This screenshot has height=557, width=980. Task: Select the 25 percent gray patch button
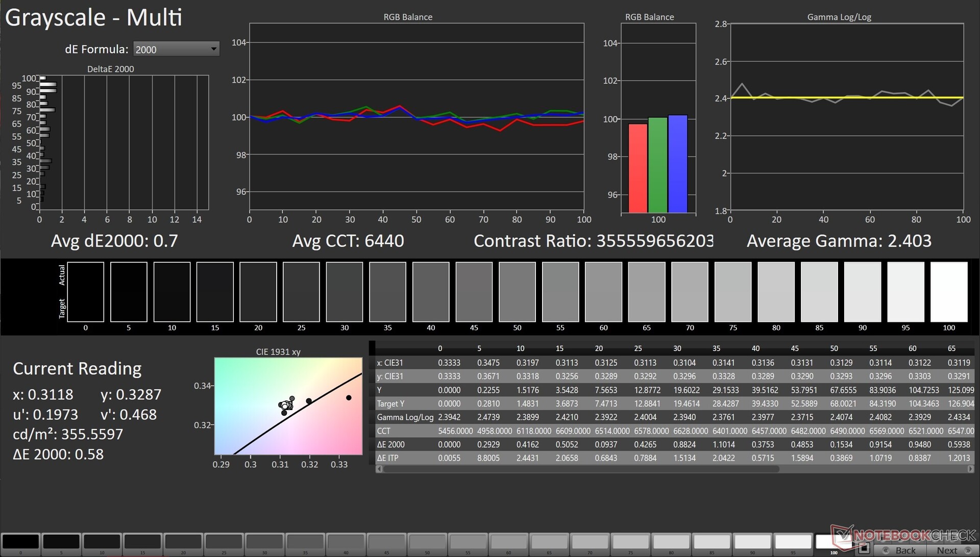pyautogui.click(x=224, y=542)
